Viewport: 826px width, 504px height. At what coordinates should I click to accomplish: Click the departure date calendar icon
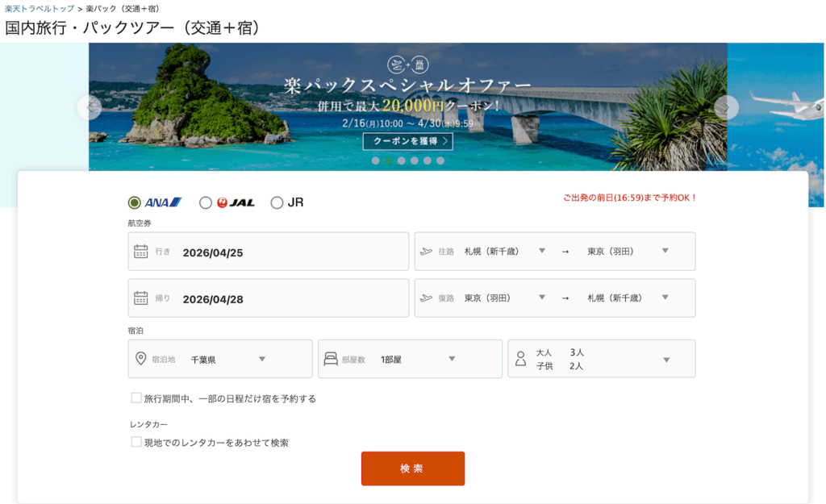141,252
